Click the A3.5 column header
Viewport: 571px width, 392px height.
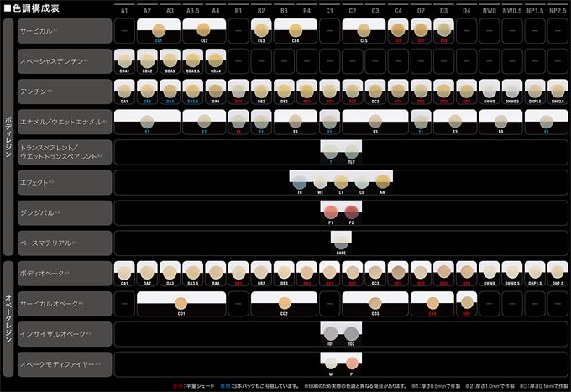tap(192, 11)
